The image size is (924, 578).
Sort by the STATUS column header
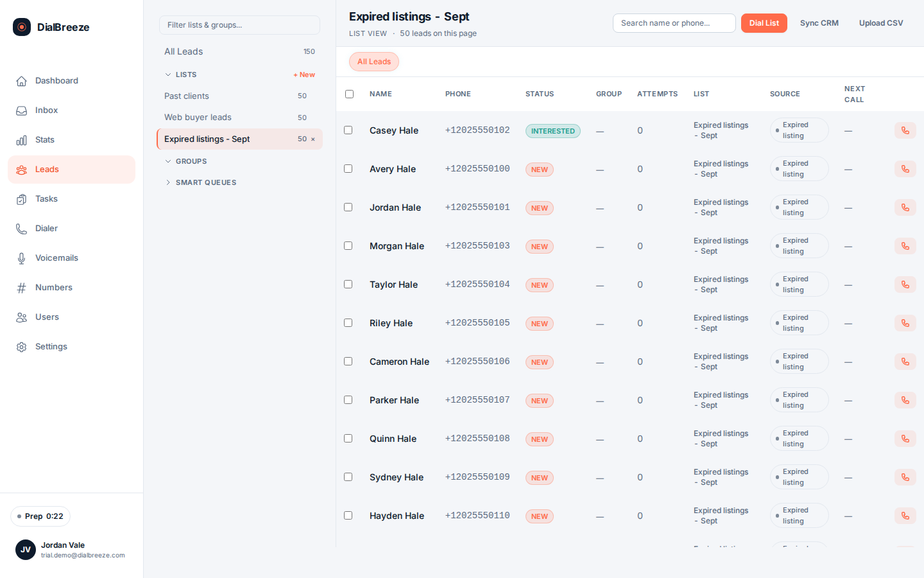pyautogui.click(x=540, y=94)
